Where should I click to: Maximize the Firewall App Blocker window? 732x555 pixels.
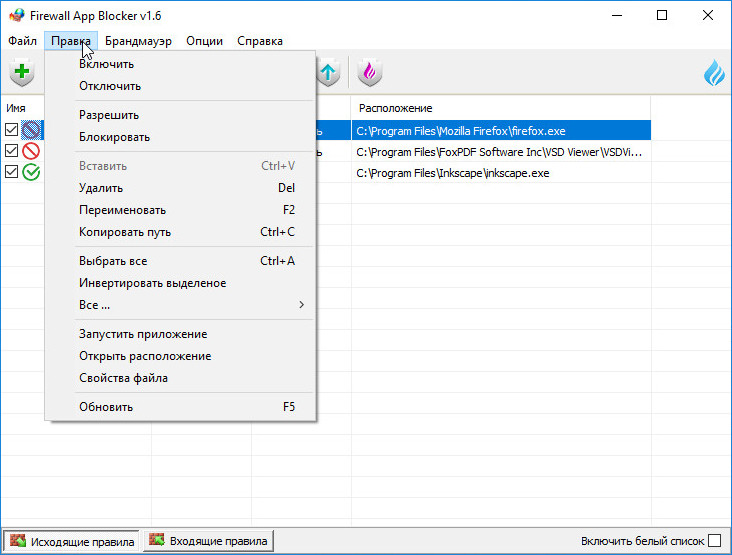(662, 15)
